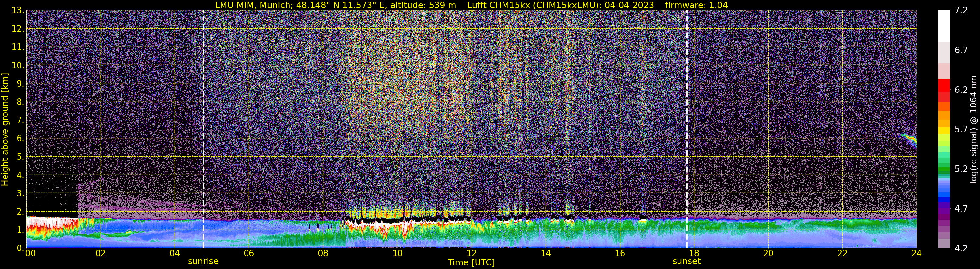The height and width of the screenshot is (269, 980).
Task: Click the '12' time tick label on x-axis
Action: 471,253
